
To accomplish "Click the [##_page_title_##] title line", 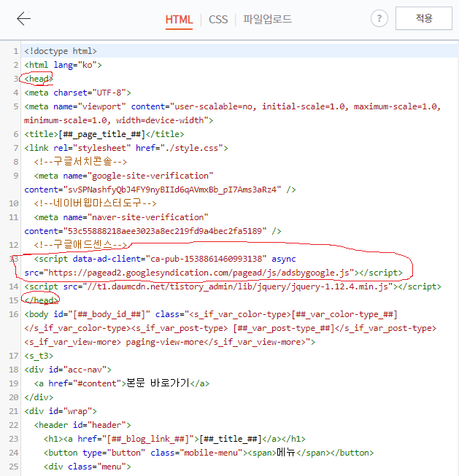I will point(104,134).
